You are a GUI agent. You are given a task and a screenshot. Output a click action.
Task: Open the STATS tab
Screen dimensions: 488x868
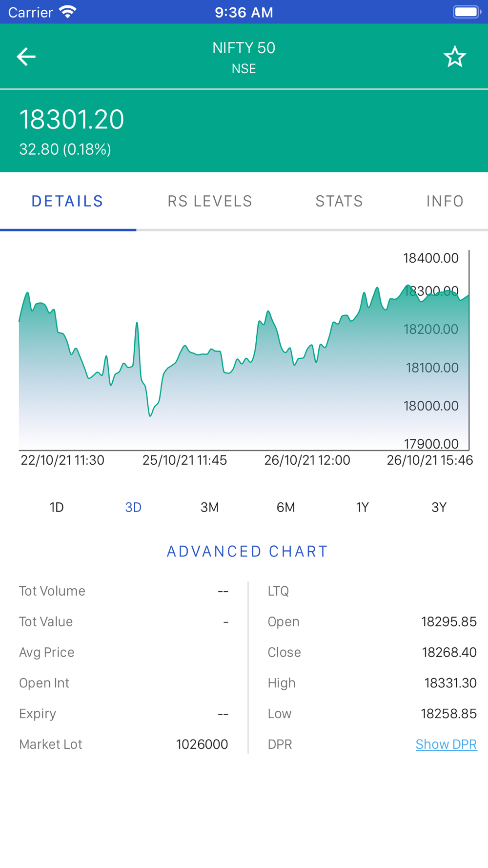pos(339,201)
